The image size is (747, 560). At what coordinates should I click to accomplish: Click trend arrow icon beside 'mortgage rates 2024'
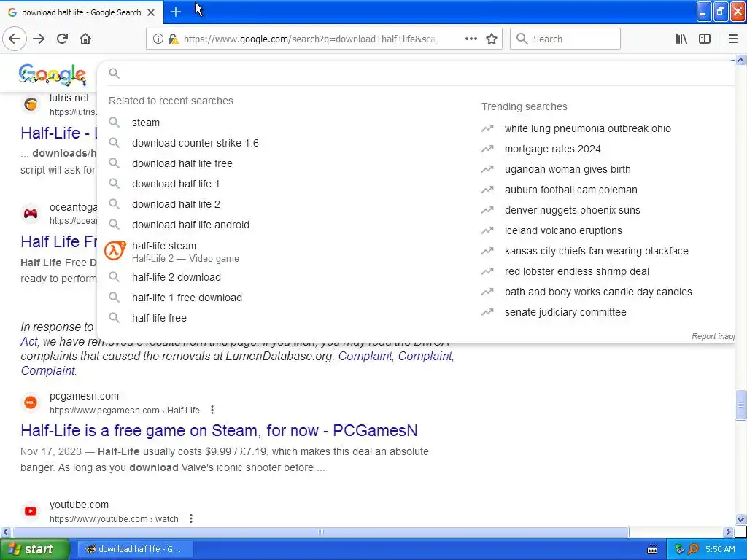(x=487, y=149)
